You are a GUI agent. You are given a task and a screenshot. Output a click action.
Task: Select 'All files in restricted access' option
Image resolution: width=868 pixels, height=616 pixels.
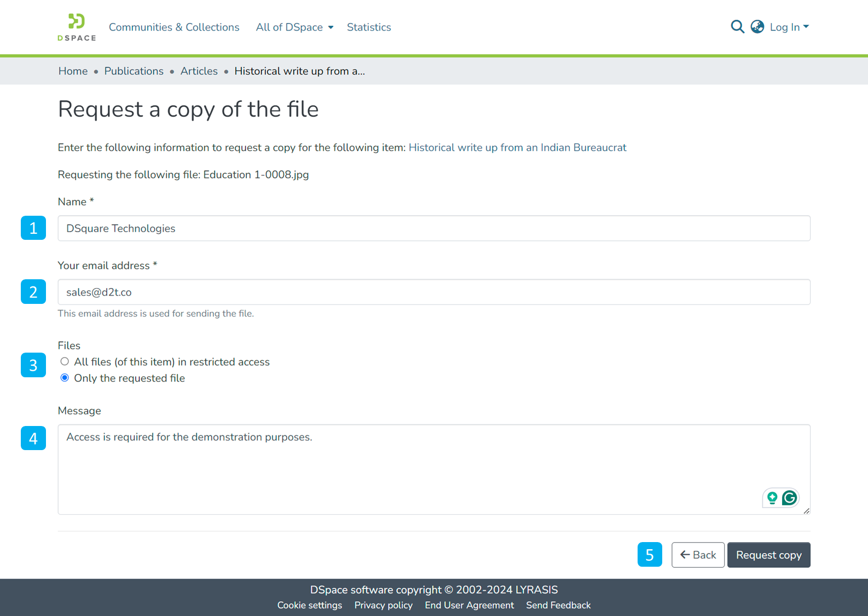pyautogui.click(x=65, y=361)
